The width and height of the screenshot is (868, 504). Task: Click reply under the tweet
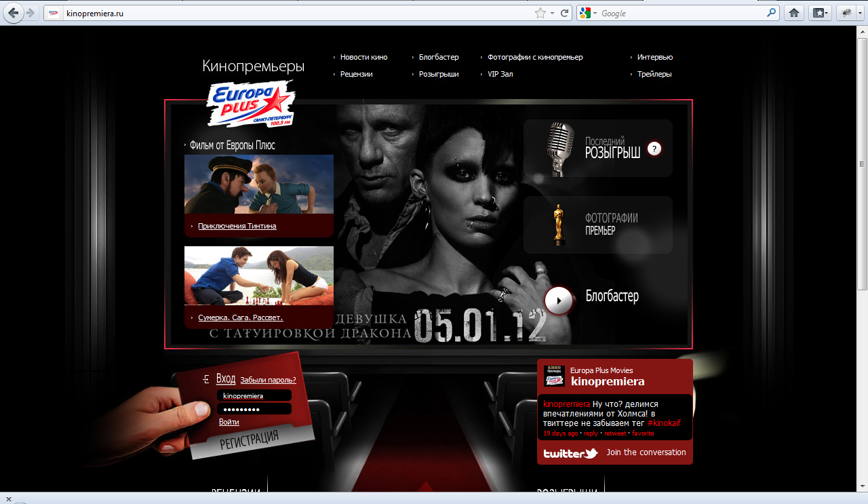click(591, 433)
